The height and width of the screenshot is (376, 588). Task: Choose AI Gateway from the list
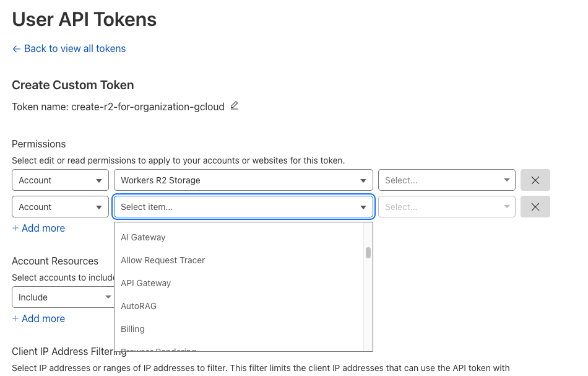tap(143, 237)
